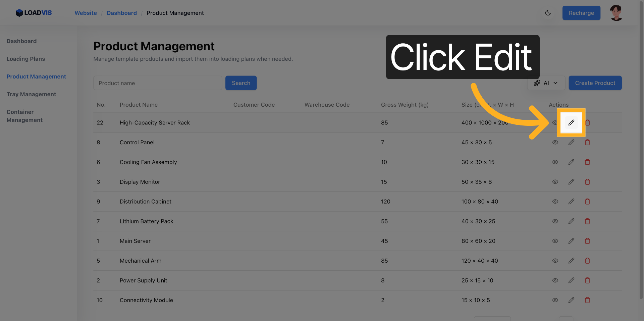644x321 pixels.
Task: Edit the Distribution Cabinet product
Action: pyautogui.click(x=571, y=202)
